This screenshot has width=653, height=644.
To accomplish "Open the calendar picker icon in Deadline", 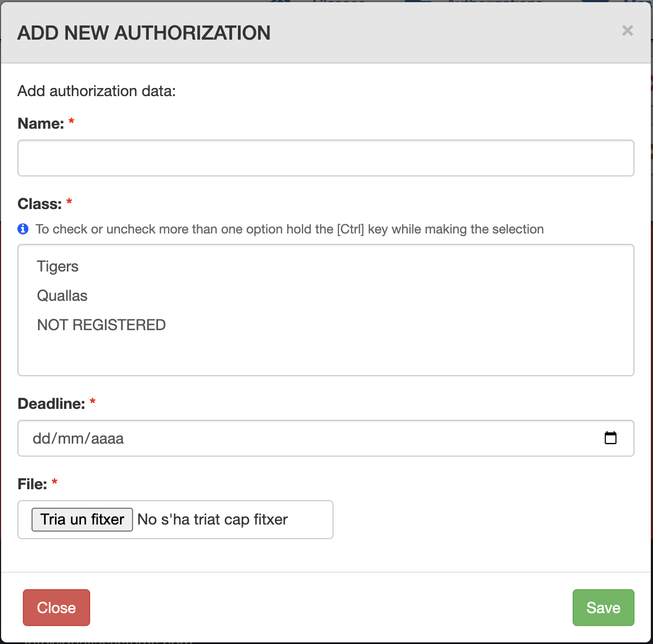I will pos(610,438).
